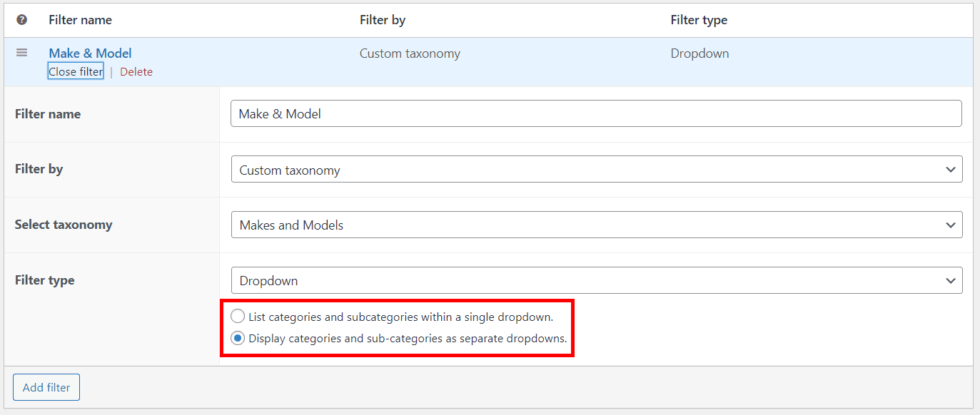This screenshot has height=415, width=980.
Task: Select separate dropdowns display option
Action: [238, 338]
